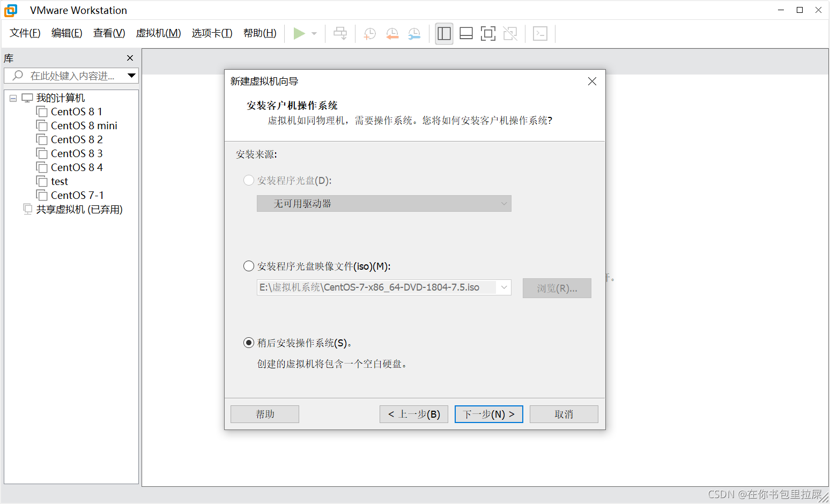Select the 'CentOS 8 3' label
830x504 pixels.
[x=77, y=153]
